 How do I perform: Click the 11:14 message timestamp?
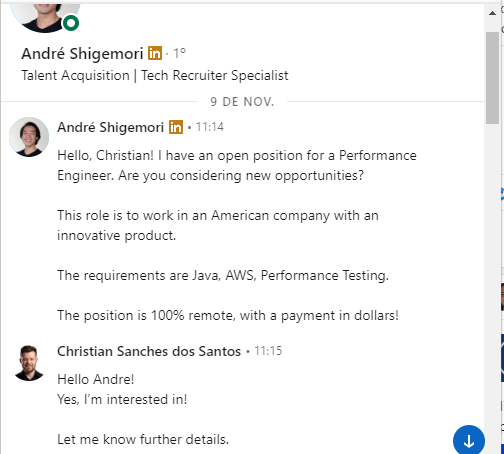pyautogui.click(x=210, y=127)
